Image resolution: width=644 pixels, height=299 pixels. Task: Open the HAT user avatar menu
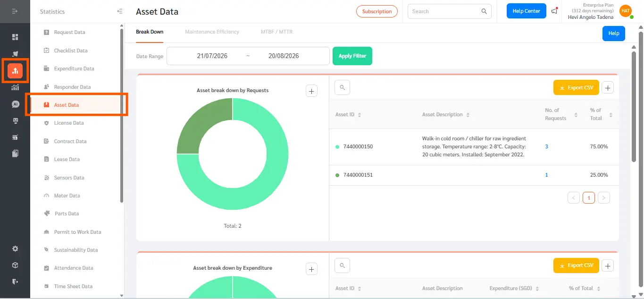[626, 11]
